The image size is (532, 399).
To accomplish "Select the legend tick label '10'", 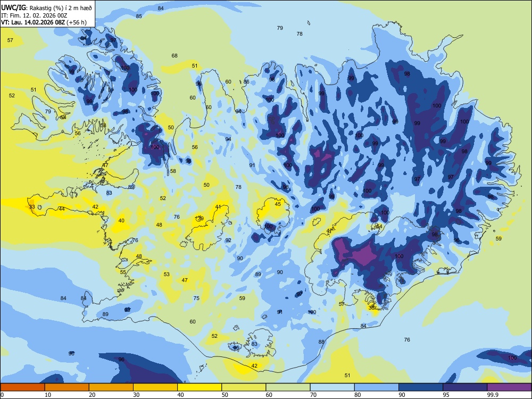I will coord(48,395).
